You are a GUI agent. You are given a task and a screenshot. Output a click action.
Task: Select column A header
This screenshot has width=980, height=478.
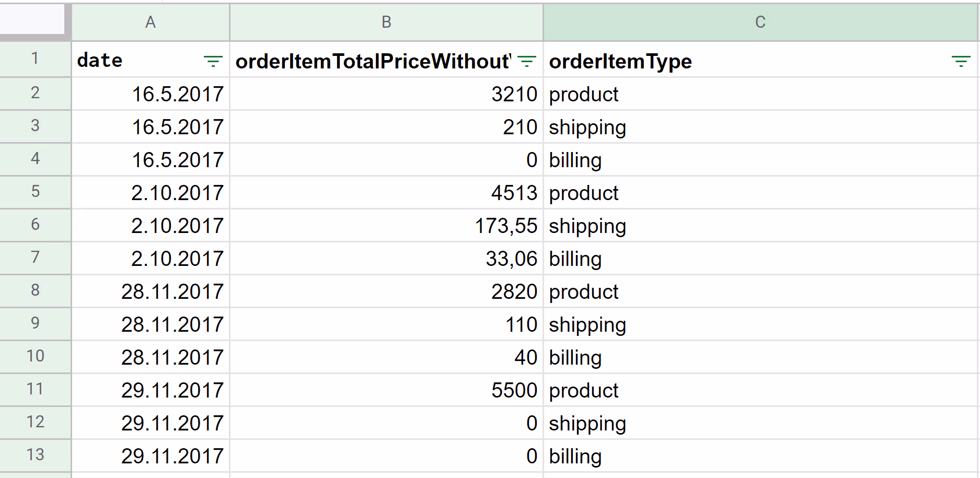click(x=151, y=22)
